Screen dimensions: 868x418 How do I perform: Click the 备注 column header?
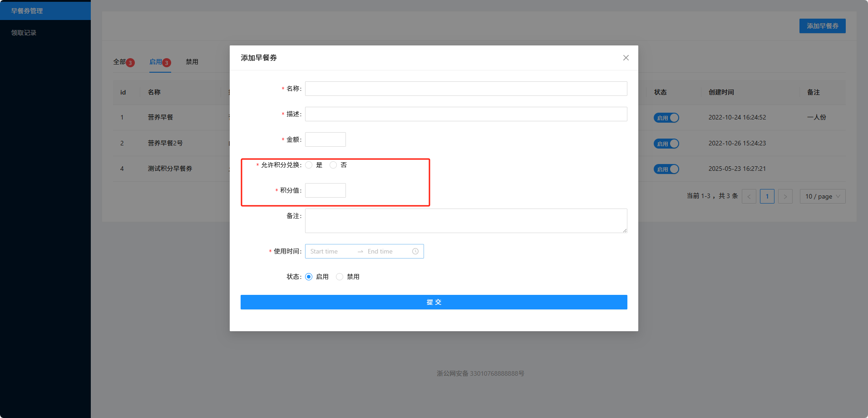[x=814, y=92]
